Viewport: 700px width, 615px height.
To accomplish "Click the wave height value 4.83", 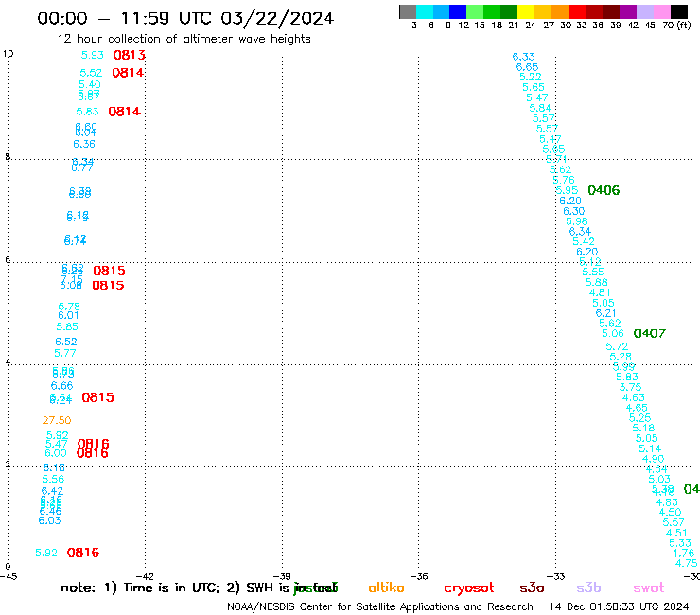I will click(667, 502).
